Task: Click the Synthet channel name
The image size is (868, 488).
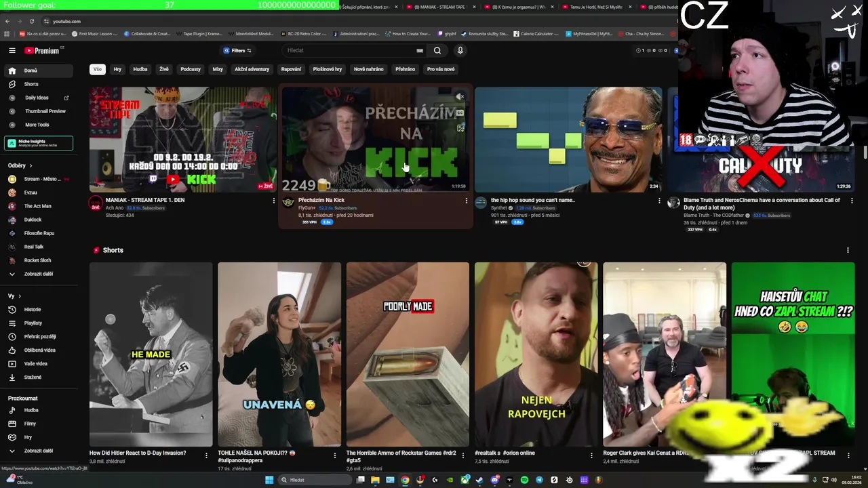Action: [499, 208]
